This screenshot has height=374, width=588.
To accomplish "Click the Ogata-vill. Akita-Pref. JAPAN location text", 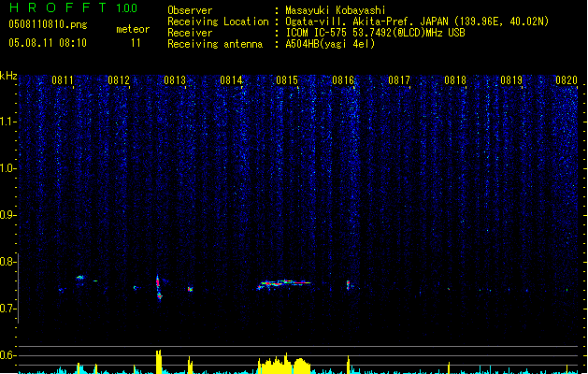I will pyautogui.click(x=417, y=22).
